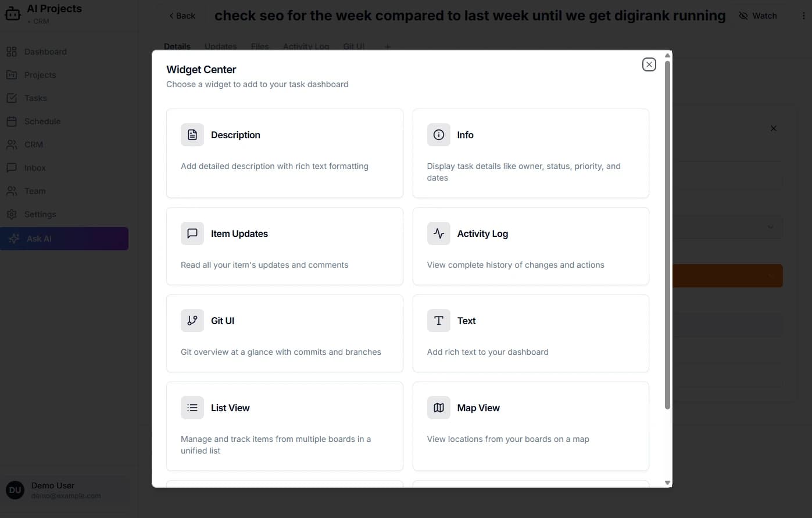Open the task overflow menu
Viewport: 812px width, 518px height.
click(804, 16)
